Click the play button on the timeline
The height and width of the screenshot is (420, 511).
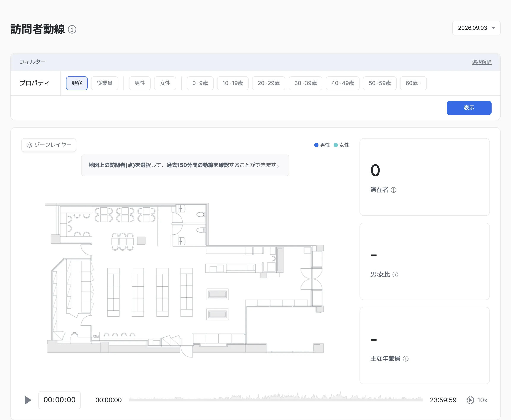[28, 400]
